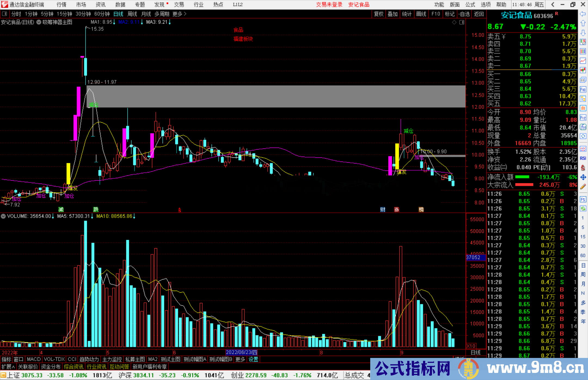
Task: Click the 复权 button
Action: coord(379,14)
